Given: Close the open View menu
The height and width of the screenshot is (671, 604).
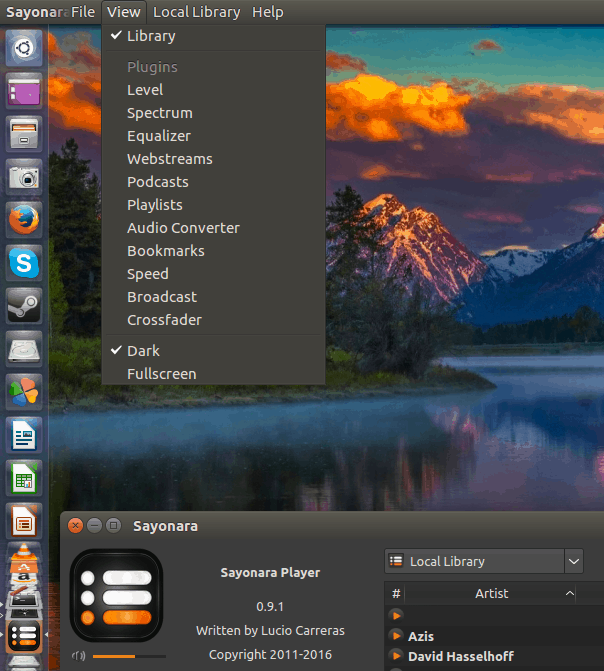Looking at the screenshot, I should [x=124, y=12].
